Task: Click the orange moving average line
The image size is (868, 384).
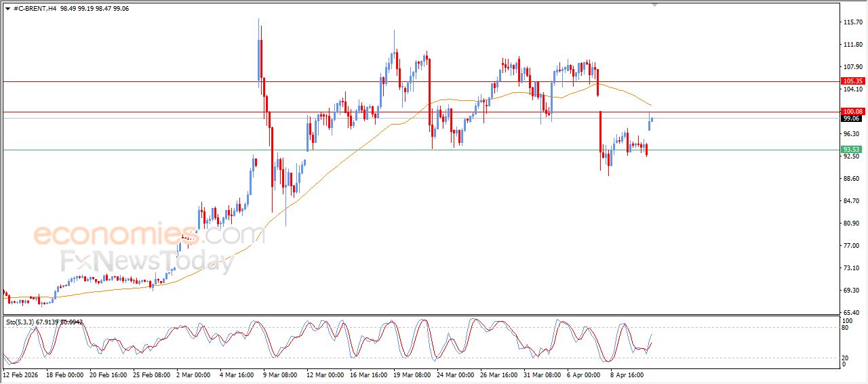Action: click(x=339, y=161)
